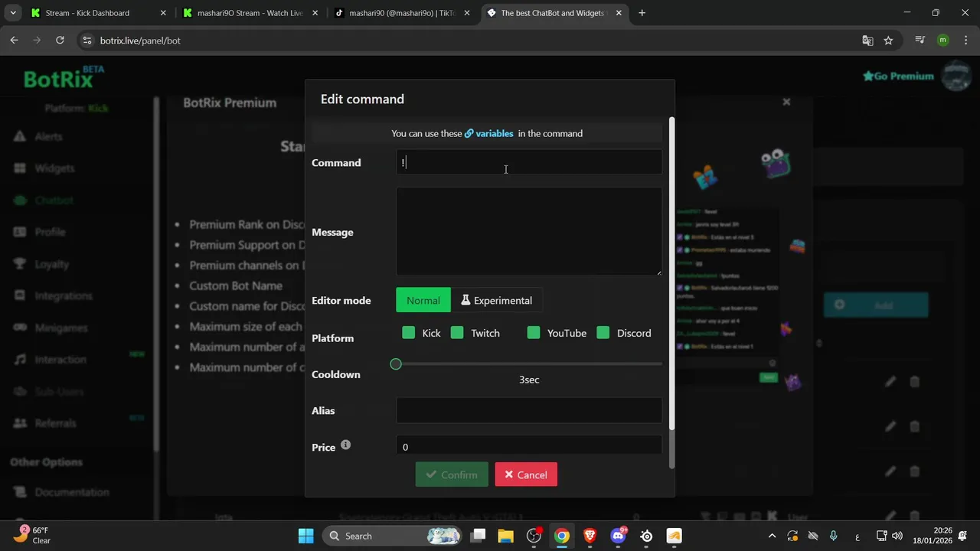Open the Integrations sidebar section
This screenshot has width=980, height=551.
point(63,296)
